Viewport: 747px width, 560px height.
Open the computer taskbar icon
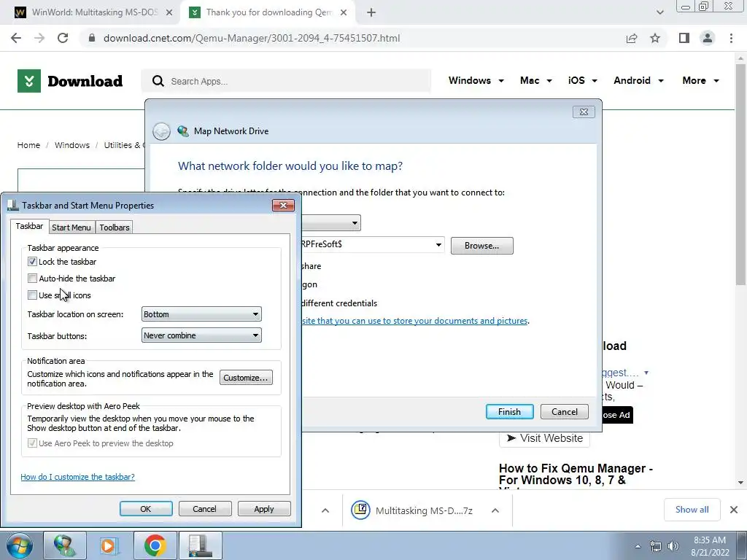click(x=200, y=545)
